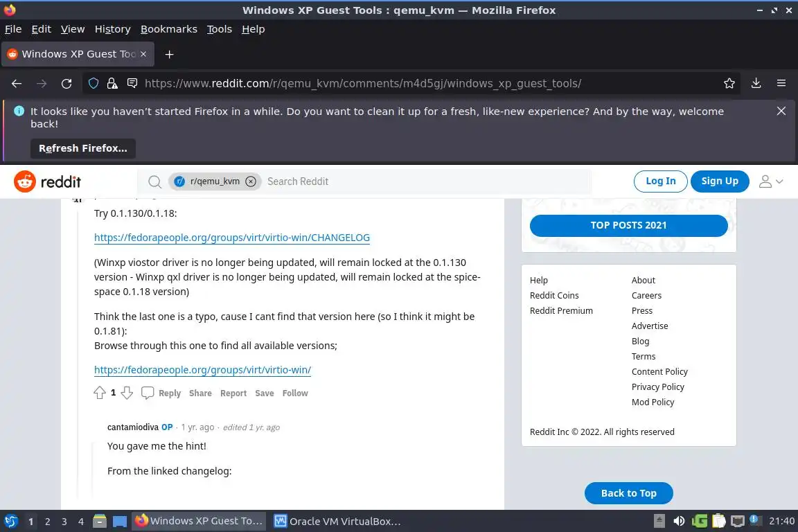Open the fedorapeople virtio-win directory link

pyautogui.click(x=202, y=370)
